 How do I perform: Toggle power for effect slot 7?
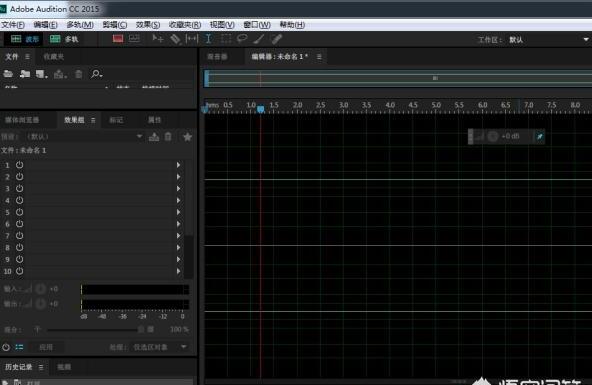pyautogui.click(x=20, y=236)
